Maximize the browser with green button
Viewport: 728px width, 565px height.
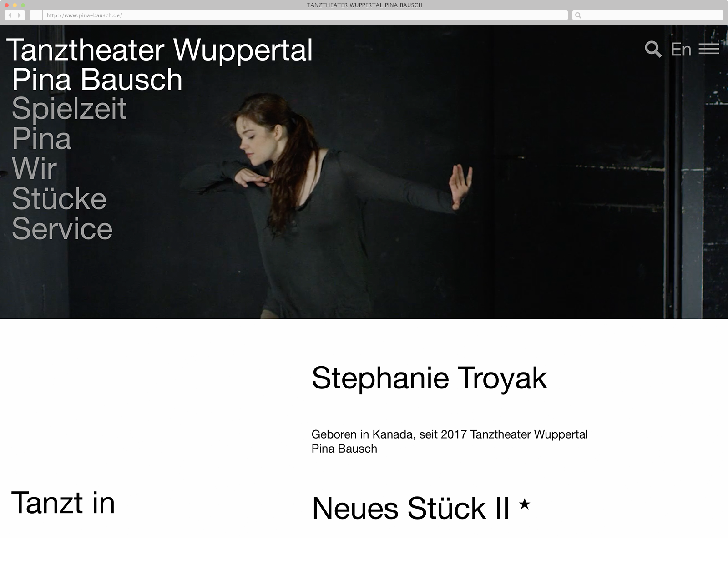[23, 5]
